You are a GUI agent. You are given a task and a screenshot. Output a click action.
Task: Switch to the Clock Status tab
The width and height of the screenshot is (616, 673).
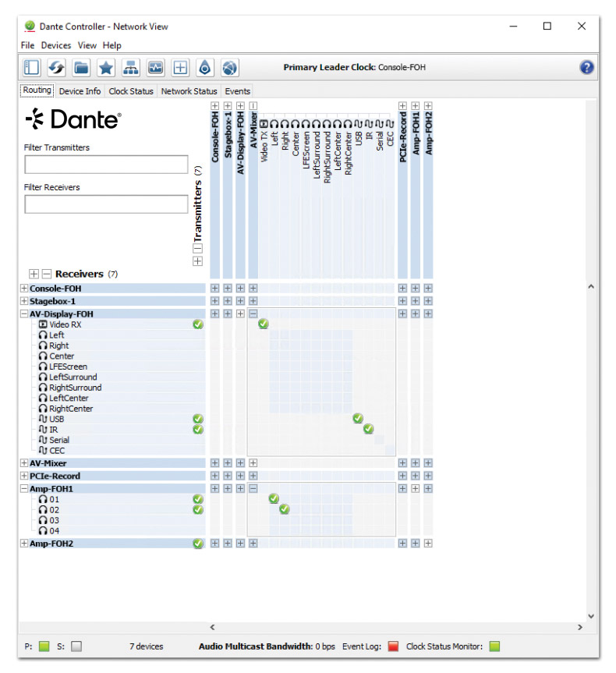coord(131,91)
